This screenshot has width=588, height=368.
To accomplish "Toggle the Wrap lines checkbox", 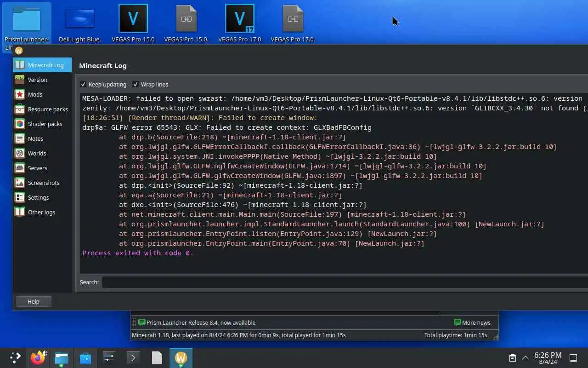I will pos(151,84).
